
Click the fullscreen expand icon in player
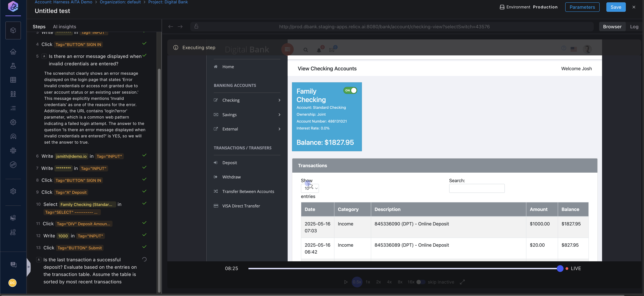point(462,282)
